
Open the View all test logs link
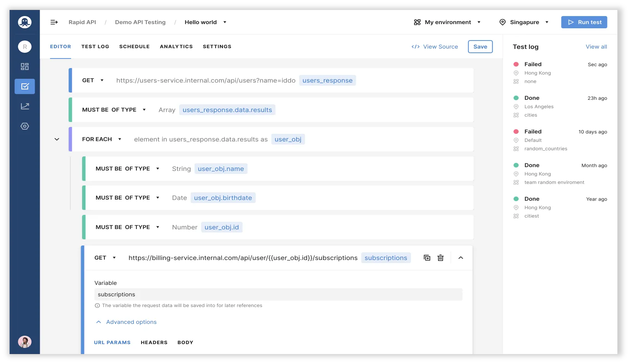point(596,47)
